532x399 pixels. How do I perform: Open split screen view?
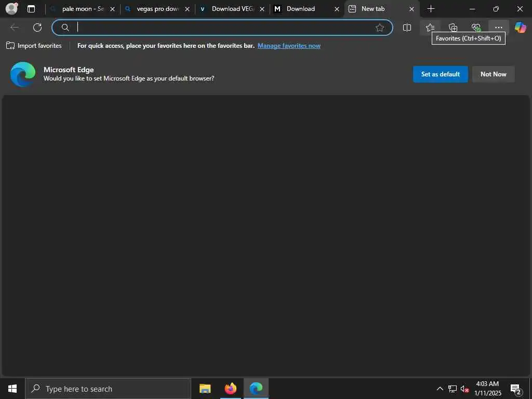tap(407, 28)
